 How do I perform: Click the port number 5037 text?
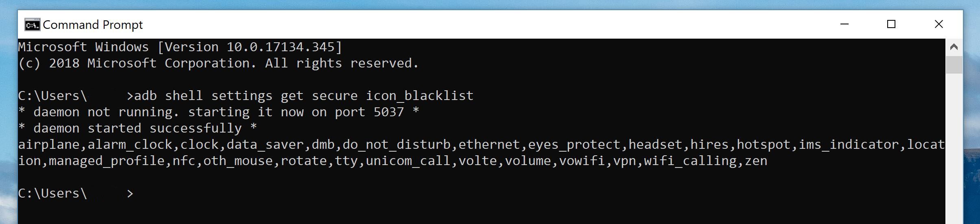coord(389,112)
